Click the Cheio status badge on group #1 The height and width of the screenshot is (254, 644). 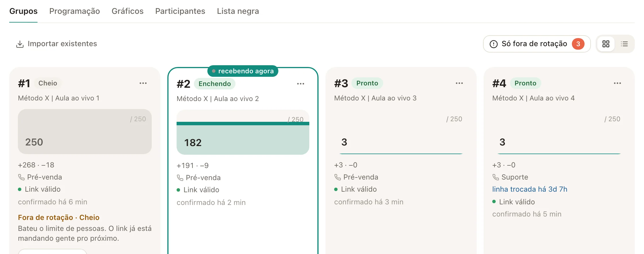tap(48, 83)
